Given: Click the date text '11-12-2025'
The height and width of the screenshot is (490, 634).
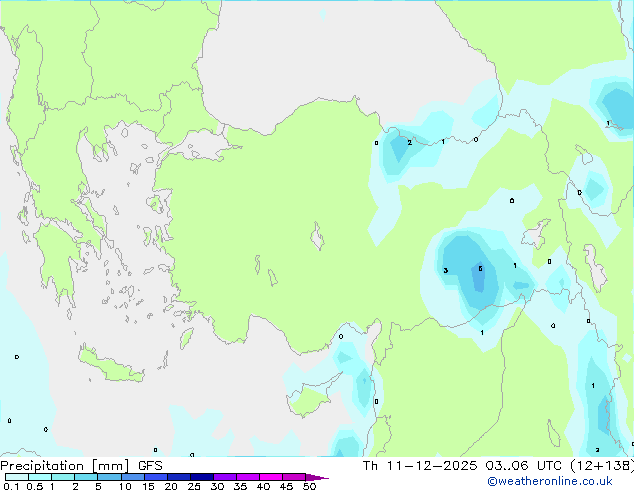Looking at the screenshot, I should (432, 466).
